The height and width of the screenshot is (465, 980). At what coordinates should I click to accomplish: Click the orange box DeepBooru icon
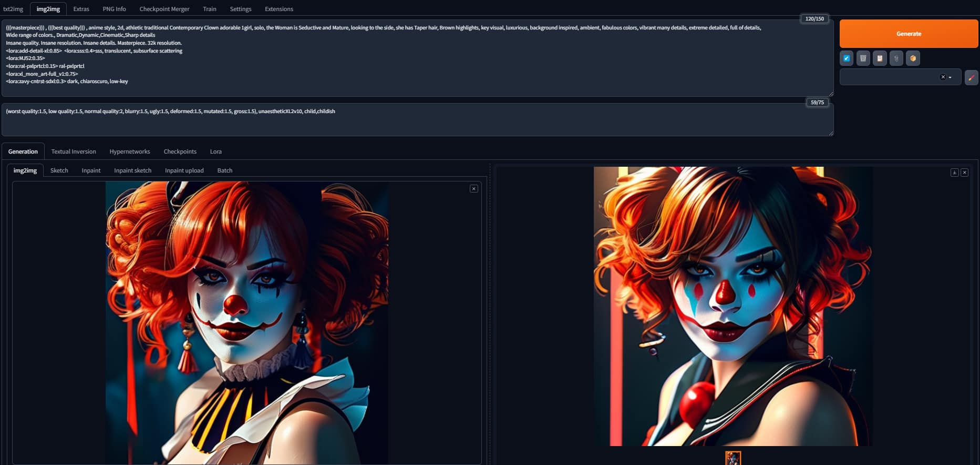click(x=913, y=58)
